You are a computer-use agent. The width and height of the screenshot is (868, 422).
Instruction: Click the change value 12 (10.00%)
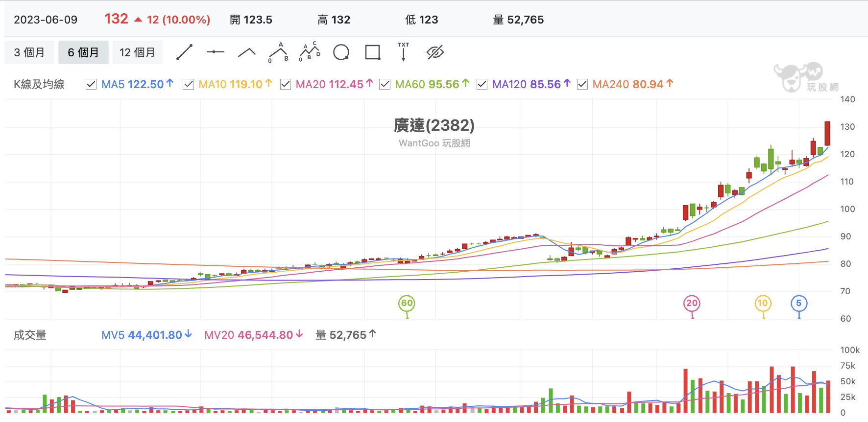coord(178,20)
